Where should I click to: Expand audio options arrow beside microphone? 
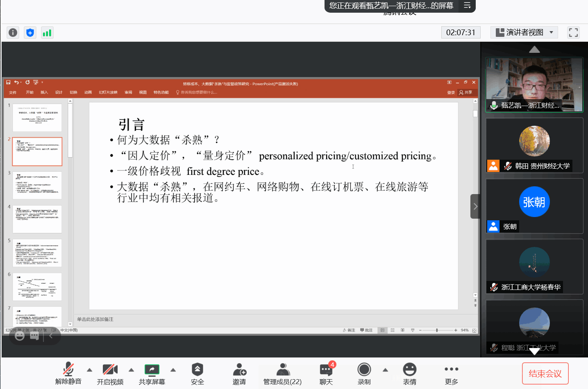(89, 370)
